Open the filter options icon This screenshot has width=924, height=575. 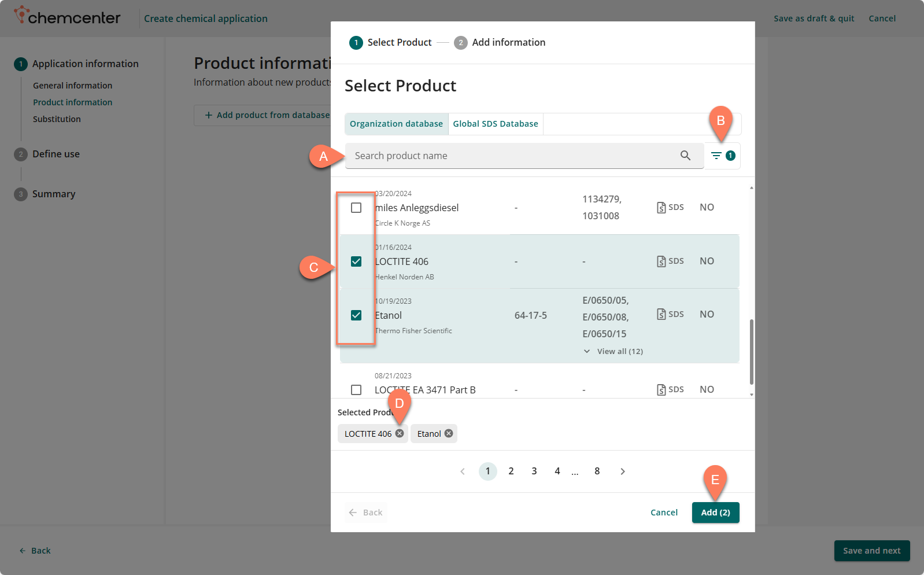716,156
